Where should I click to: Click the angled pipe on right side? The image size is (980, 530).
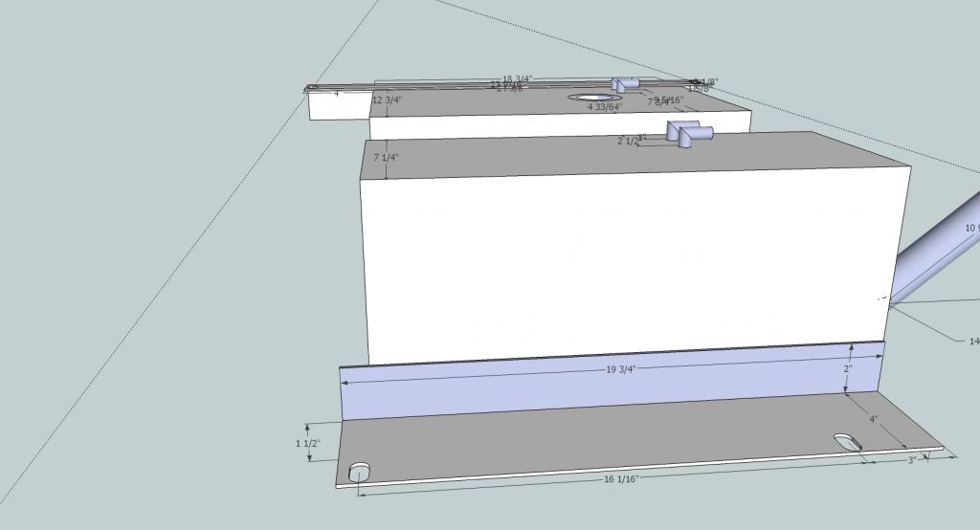point(938,254)
